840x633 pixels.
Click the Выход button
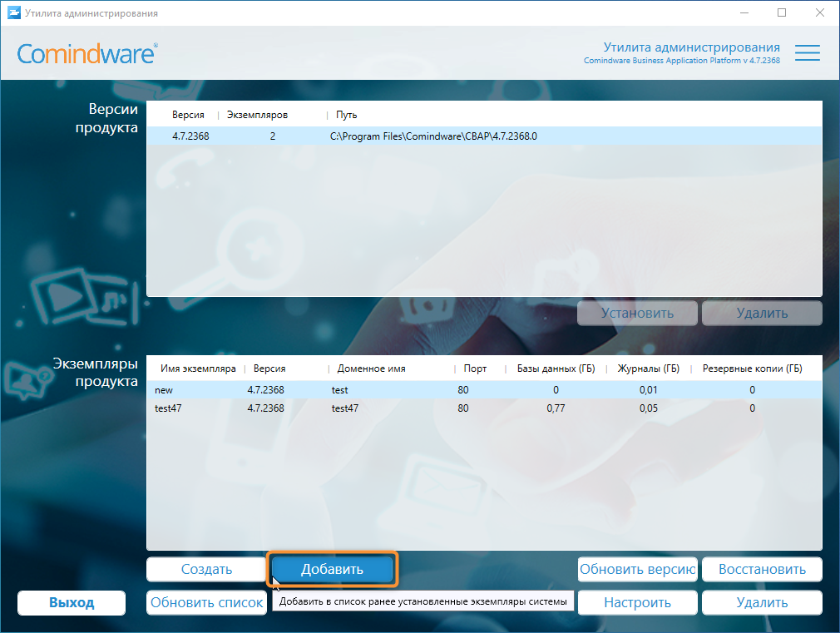[72, 602]
